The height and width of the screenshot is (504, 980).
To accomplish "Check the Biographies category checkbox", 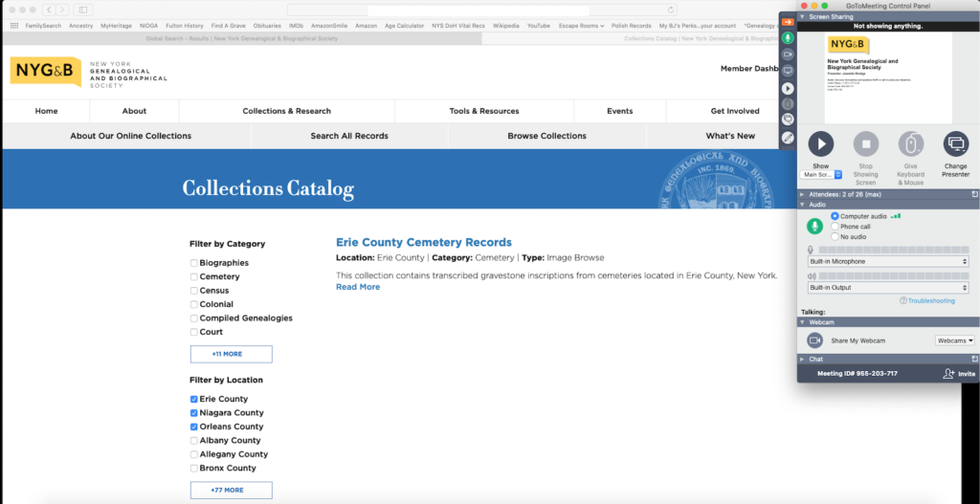I will point(193,263).
